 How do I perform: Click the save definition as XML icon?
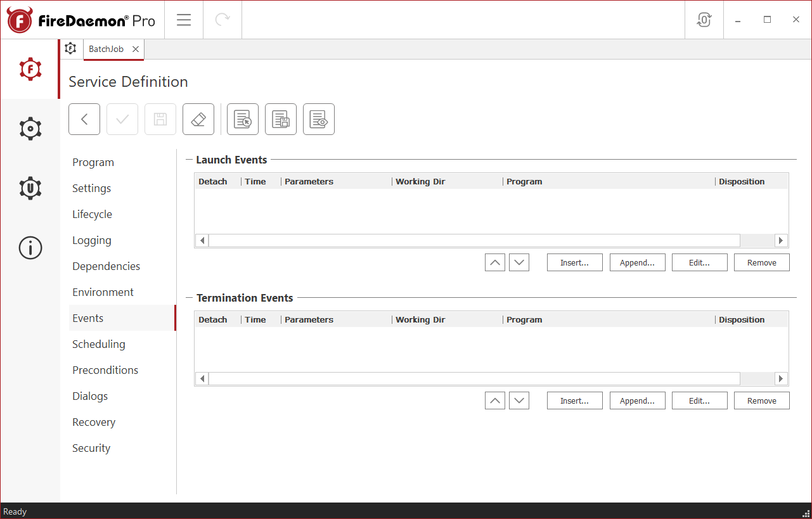(x=281, y=119)
